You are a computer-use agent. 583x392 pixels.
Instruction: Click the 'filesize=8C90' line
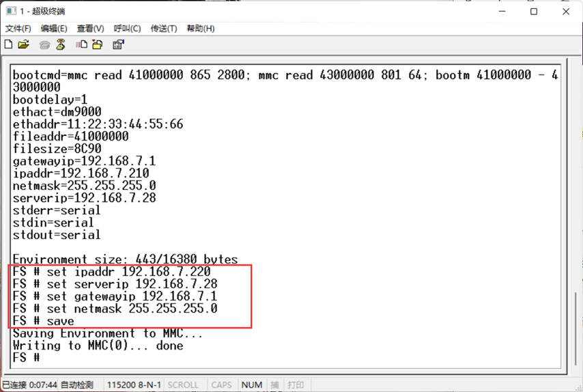(x=57, y=149)
